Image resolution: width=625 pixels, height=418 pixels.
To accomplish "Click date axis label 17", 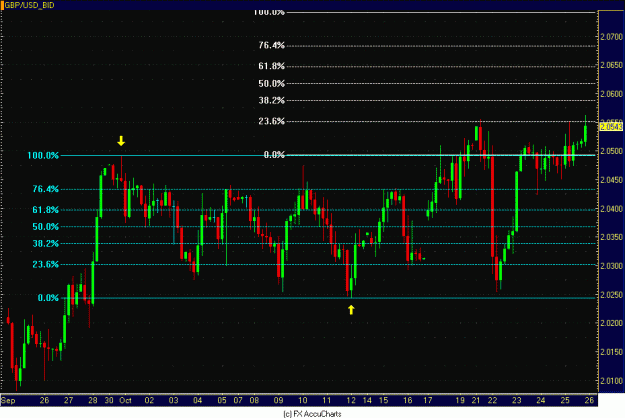I will click(428, 400).
